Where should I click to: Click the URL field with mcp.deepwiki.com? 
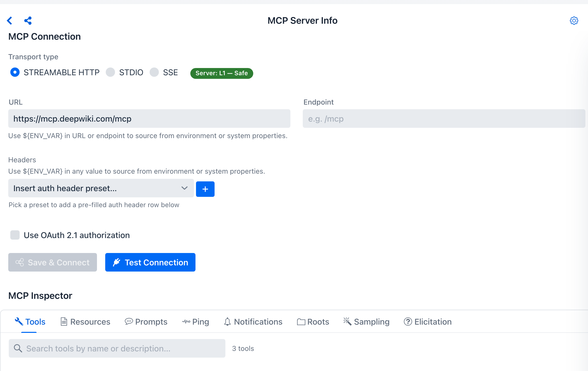[149, 119]
